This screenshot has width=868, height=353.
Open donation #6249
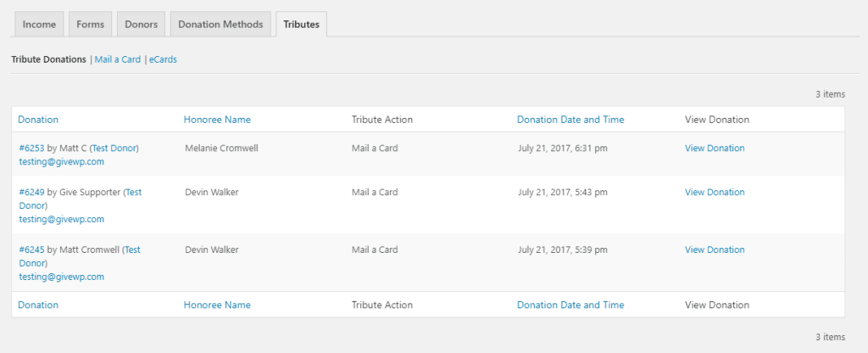point(31,192)
